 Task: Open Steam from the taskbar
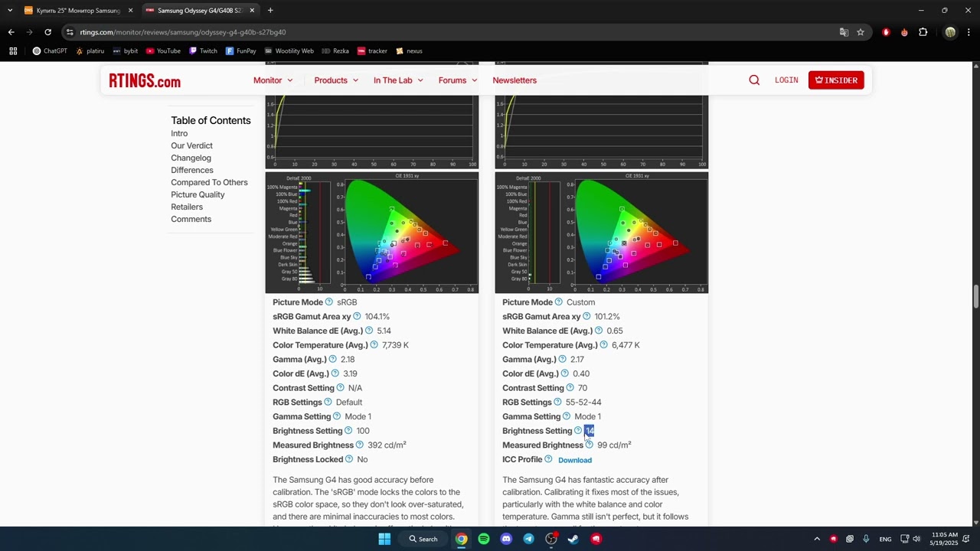point(573,539)
